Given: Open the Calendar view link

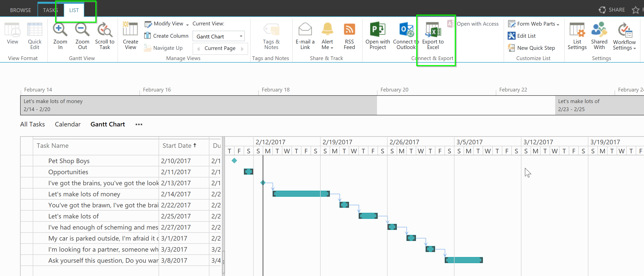Looking at the screenshot, I should [67, 124].
